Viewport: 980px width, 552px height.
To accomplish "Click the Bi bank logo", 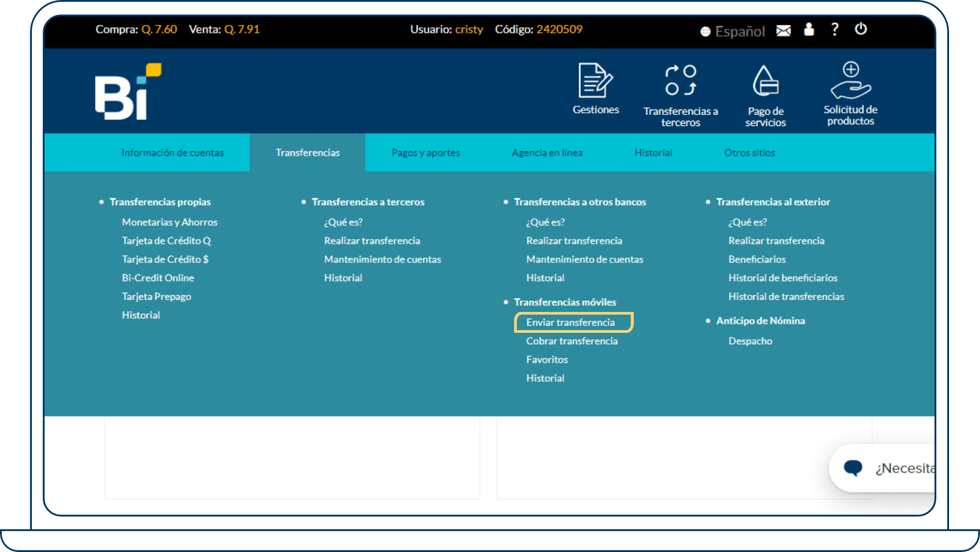I will pos(128,91).
